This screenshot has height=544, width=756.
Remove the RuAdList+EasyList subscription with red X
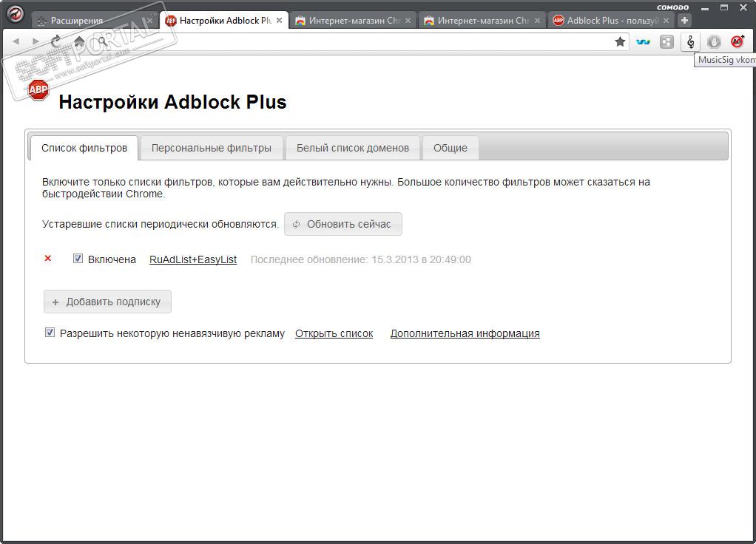point(48,258)
